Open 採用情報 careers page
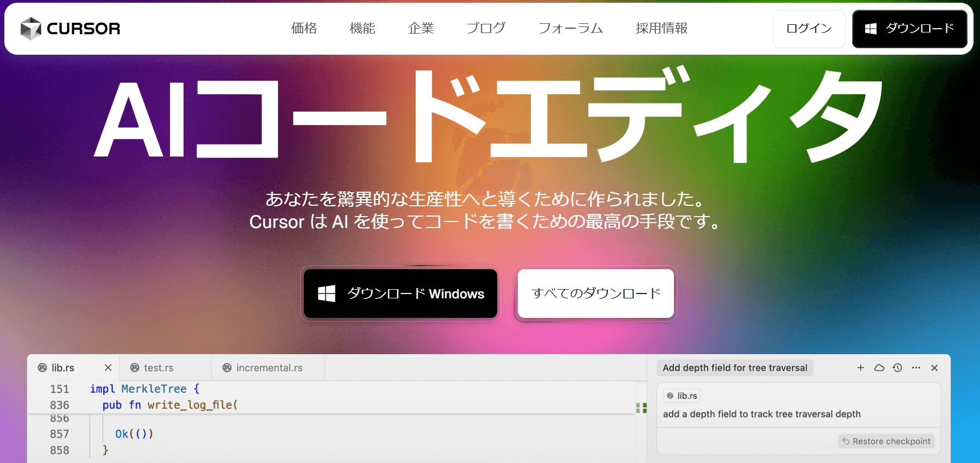The height and width of the screenshot is (463, 980). click(x=661, y=28)
